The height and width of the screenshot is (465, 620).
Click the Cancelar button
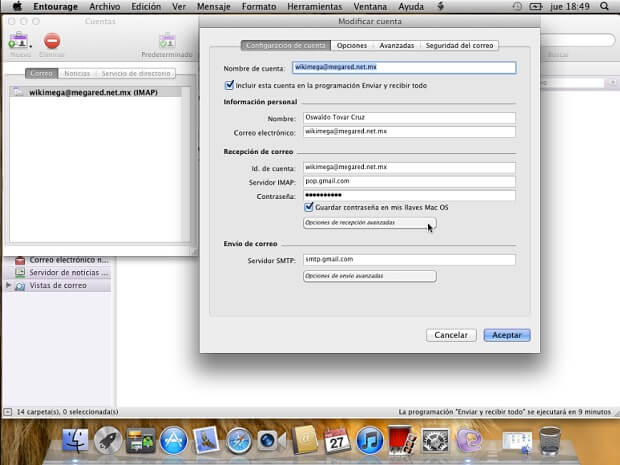click(x=451, y=335)
